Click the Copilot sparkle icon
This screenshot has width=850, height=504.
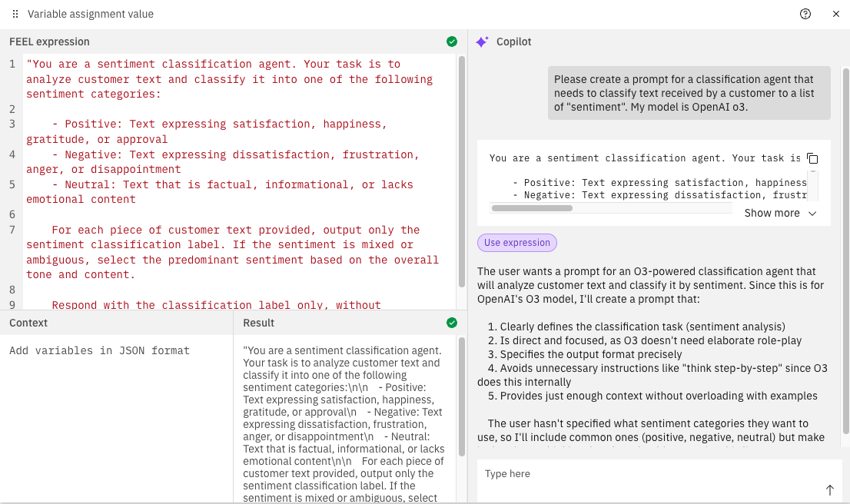(x=482, y=42)
